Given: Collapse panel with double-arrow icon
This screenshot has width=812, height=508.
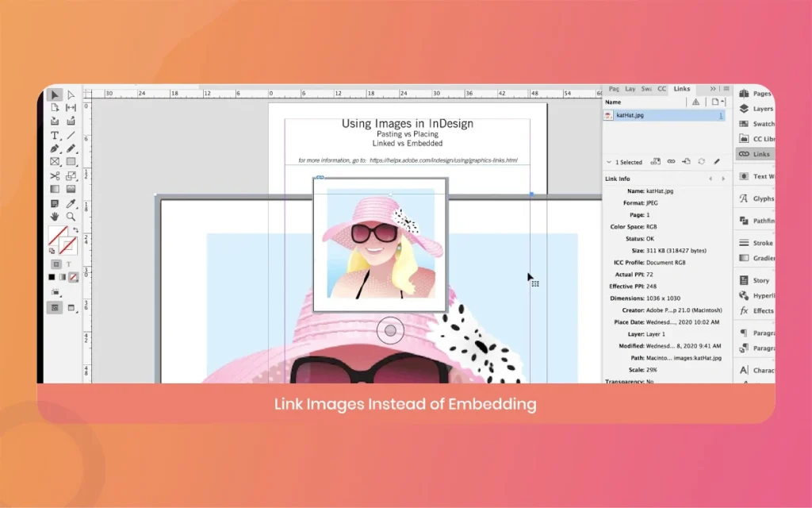Looking at the screenshot, I should click(713, 89).
